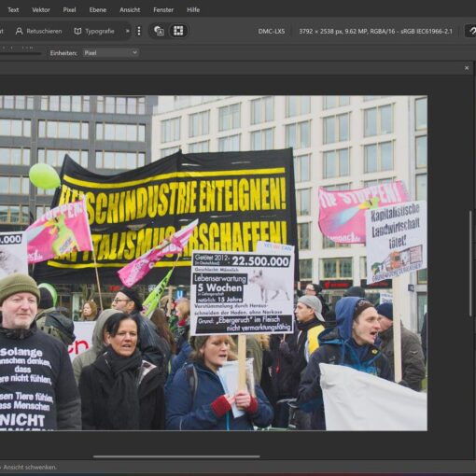The width and height of the screenshot is (476, 476).
Task: Click the shapes-and-image icon beside the three dots
Action: coord(159,31)
